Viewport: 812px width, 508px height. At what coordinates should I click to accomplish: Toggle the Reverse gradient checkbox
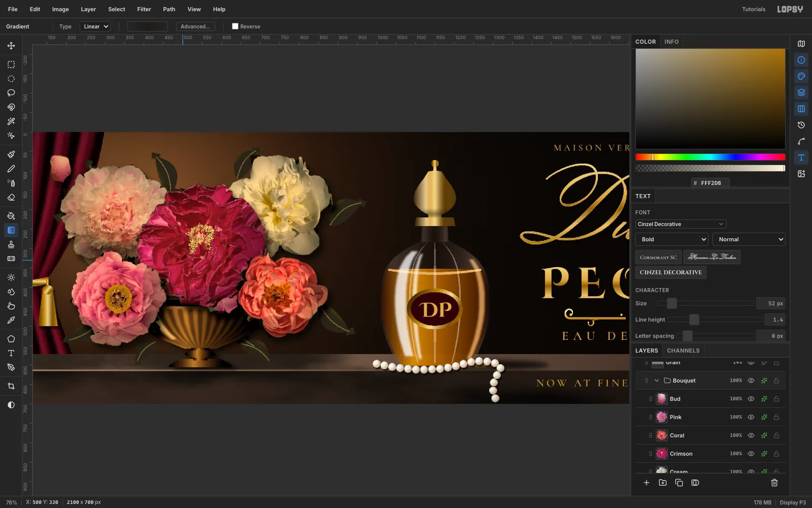coord(235,26)
